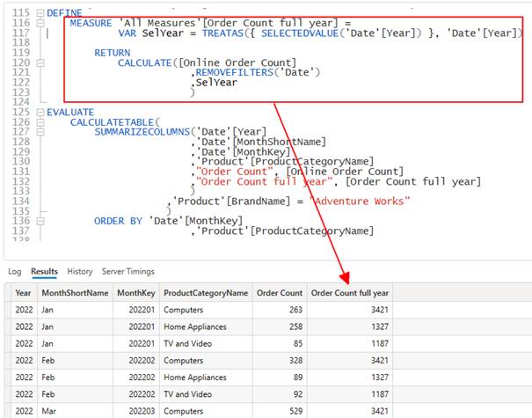The image size is (532, 418).
Task: Collapse the MEASURE fold at line 116
Action: tap(40, 23)
